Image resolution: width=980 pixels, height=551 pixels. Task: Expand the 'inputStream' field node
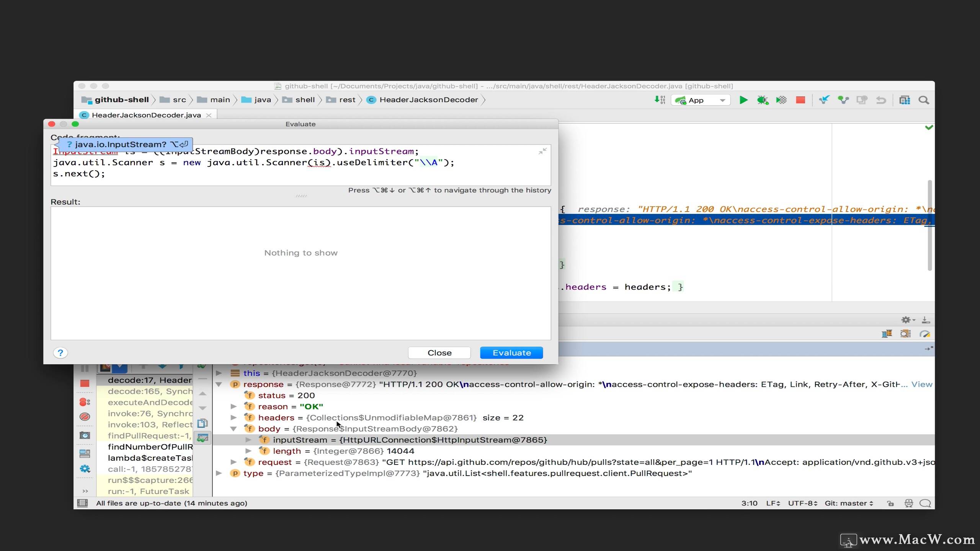pos(248,440)
